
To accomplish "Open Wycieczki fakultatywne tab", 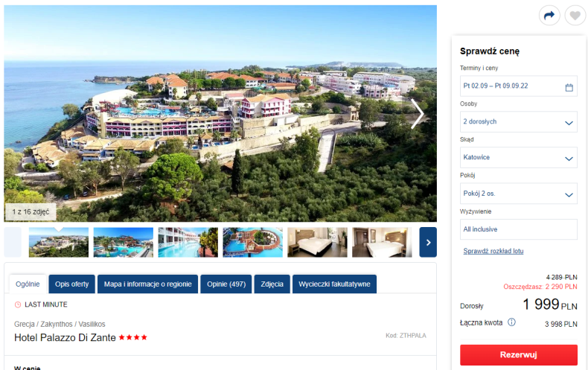I will point(334,284).
